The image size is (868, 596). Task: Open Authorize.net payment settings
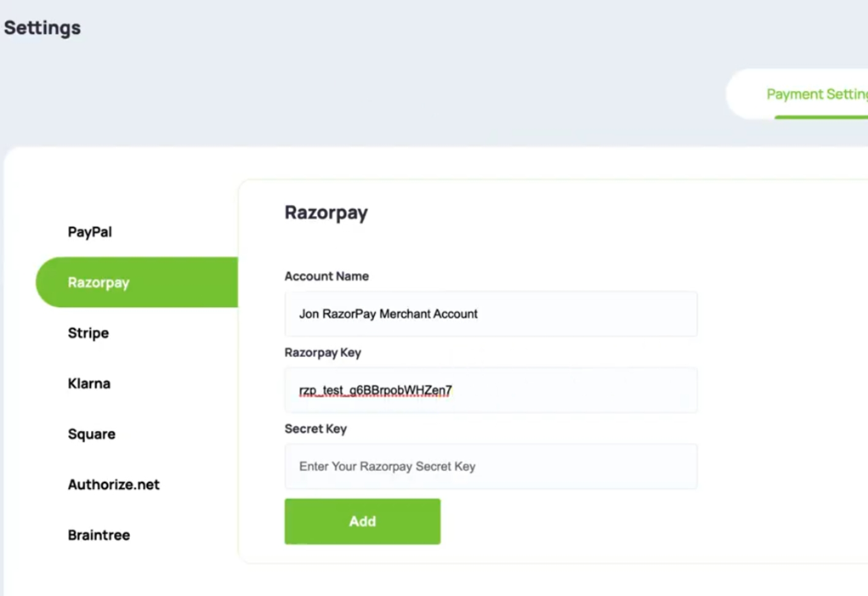(x=113, y=485)
